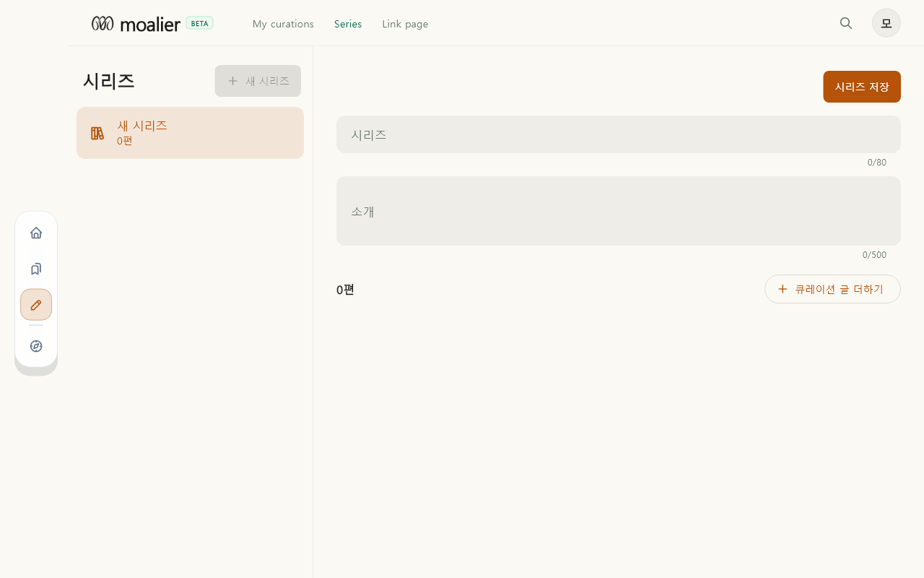
Task: Click the plus icon in 큐레이션 글 더하기
Action: coord(783,289)
